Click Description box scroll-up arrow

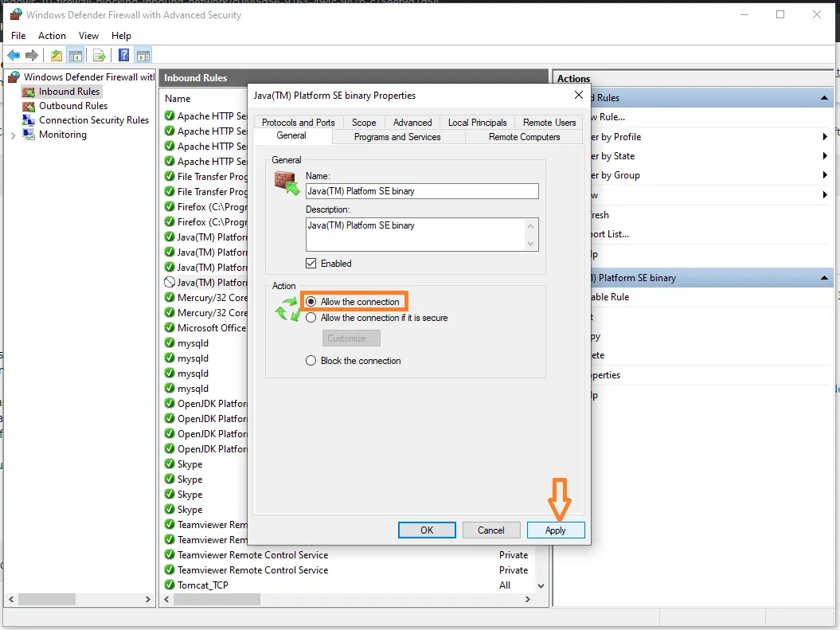pyautogui.click(x=530, y=226)
